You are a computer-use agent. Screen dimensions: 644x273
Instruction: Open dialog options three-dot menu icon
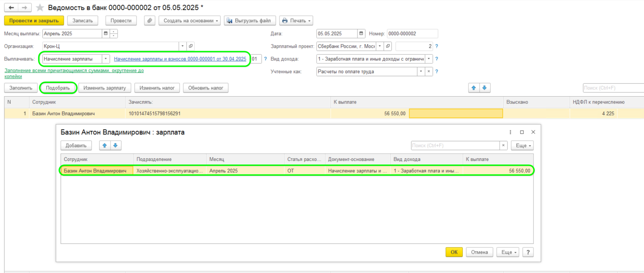coord(511,132)
